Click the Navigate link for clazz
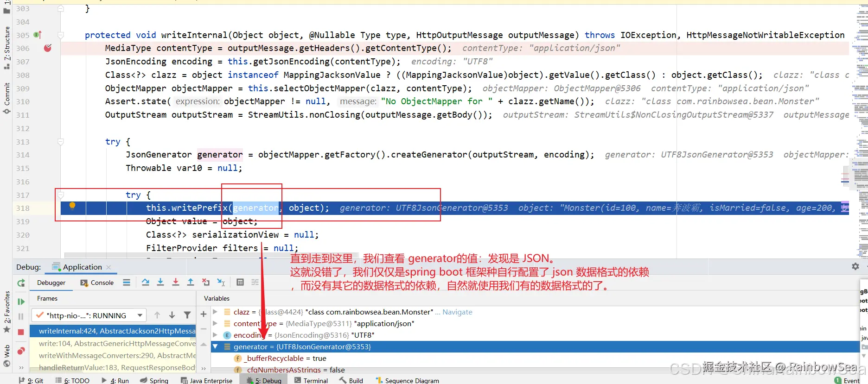Viewport: 868px width, 384px height. click(x=457, y=312)
